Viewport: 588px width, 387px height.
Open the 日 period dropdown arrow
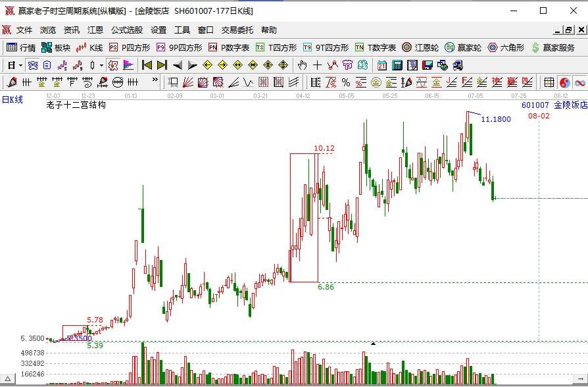20,66
